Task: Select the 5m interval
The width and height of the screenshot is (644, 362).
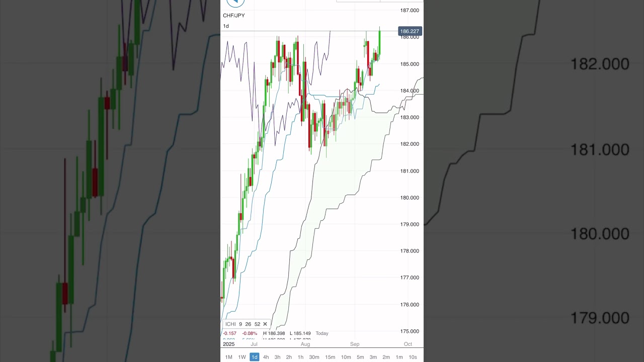Action: click(360, 357)
